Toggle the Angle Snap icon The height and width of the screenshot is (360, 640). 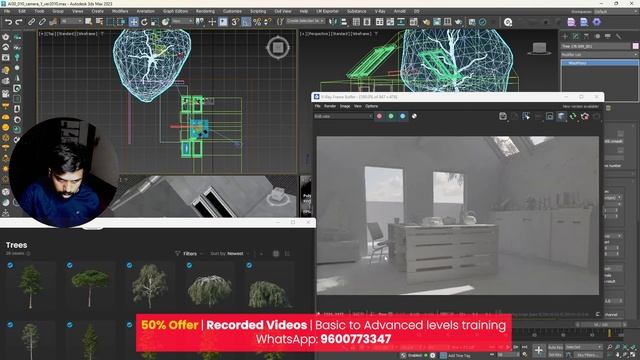point(246,22)
